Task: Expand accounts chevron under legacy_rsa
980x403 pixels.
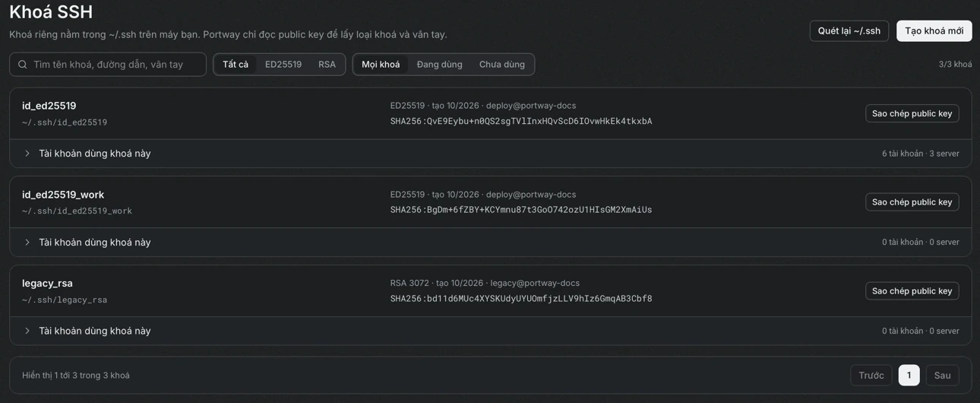Action: pyautogui.click(x=27, y=331)
